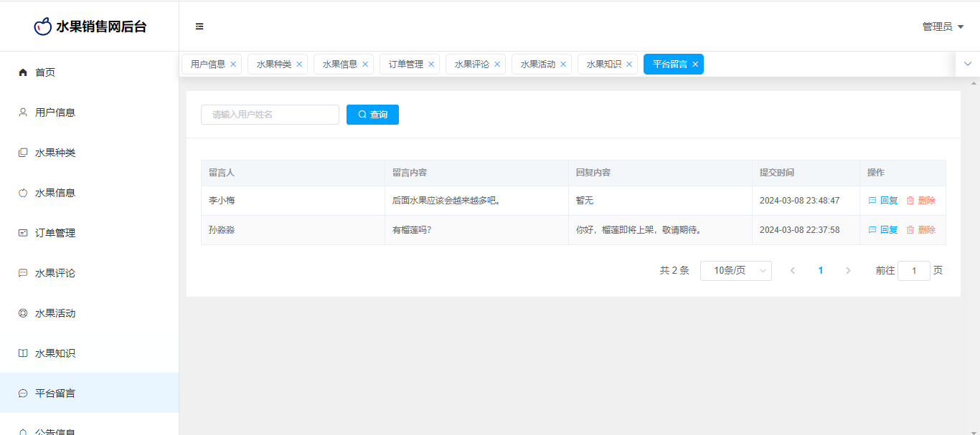Open the 10条/页 page size dropdown

(735, 271)
